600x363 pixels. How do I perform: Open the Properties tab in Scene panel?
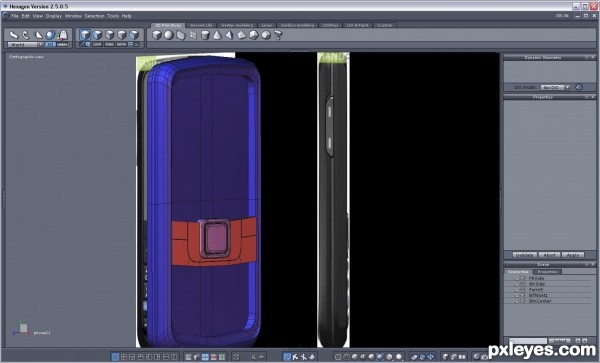click(x=548, y=272)
